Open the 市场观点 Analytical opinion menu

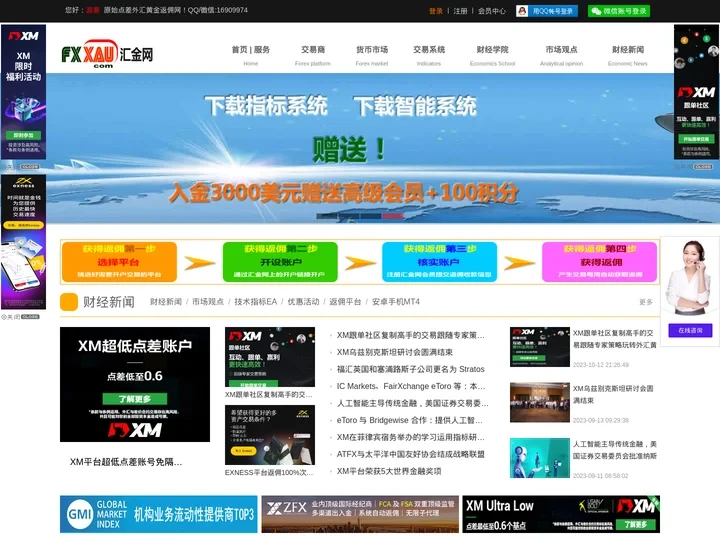561,55
